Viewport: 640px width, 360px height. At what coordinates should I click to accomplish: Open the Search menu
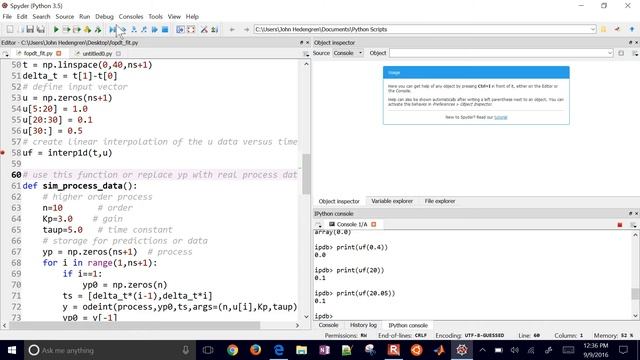[x=41, y=17]
